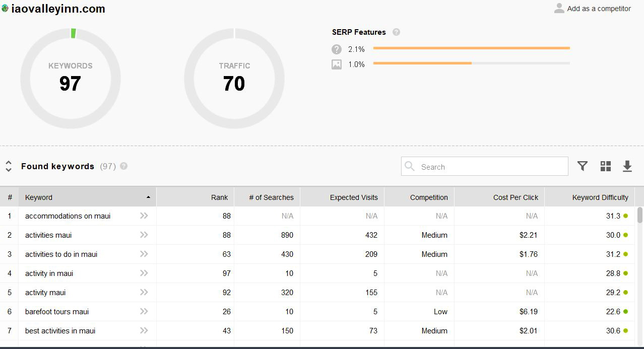Open arrows for 'accommodations on maui'

point(144,216)
